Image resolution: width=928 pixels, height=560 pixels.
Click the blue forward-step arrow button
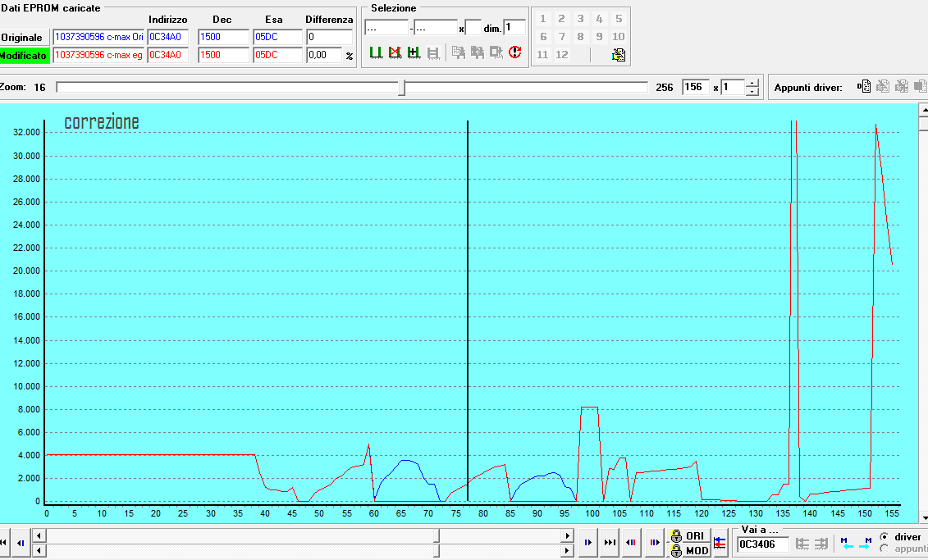587,542
